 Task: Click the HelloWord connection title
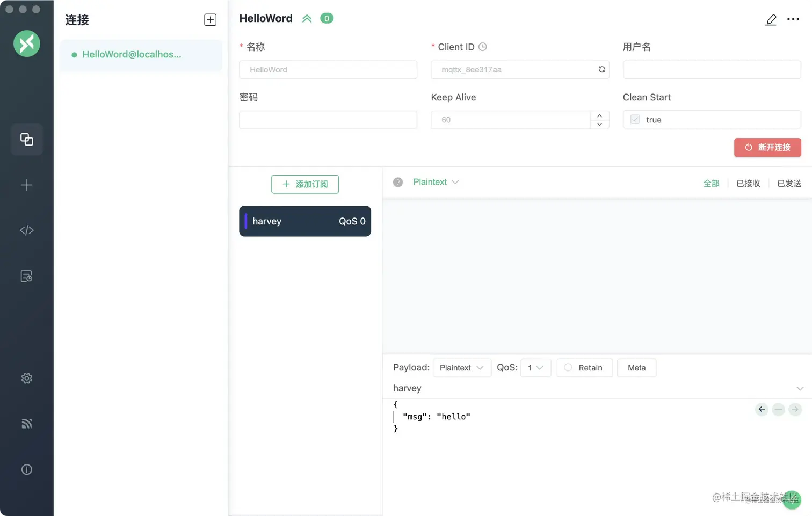(266, 19)
